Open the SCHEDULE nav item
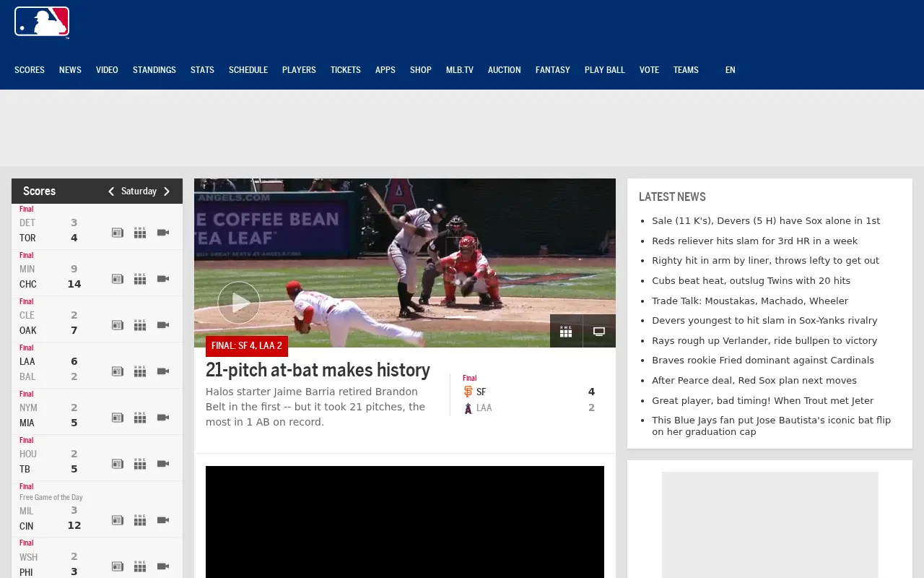Screen dimensions: 924x578 click(x=248, y=70)
